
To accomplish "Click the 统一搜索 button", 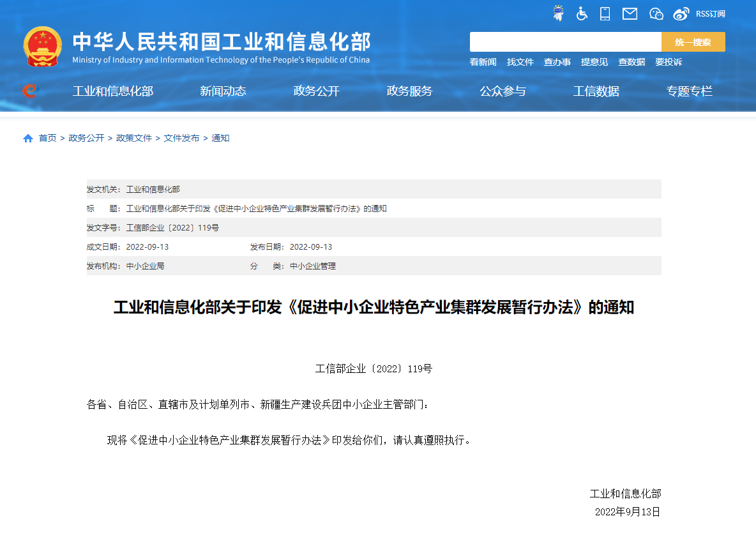I will coord(693,42).
